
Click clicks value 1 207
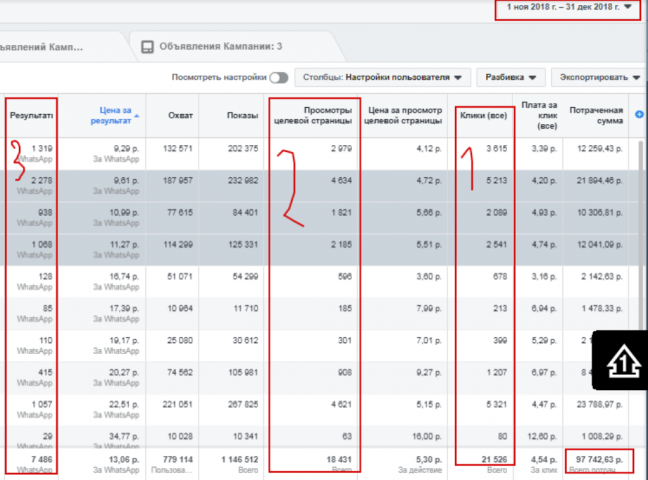496,373
